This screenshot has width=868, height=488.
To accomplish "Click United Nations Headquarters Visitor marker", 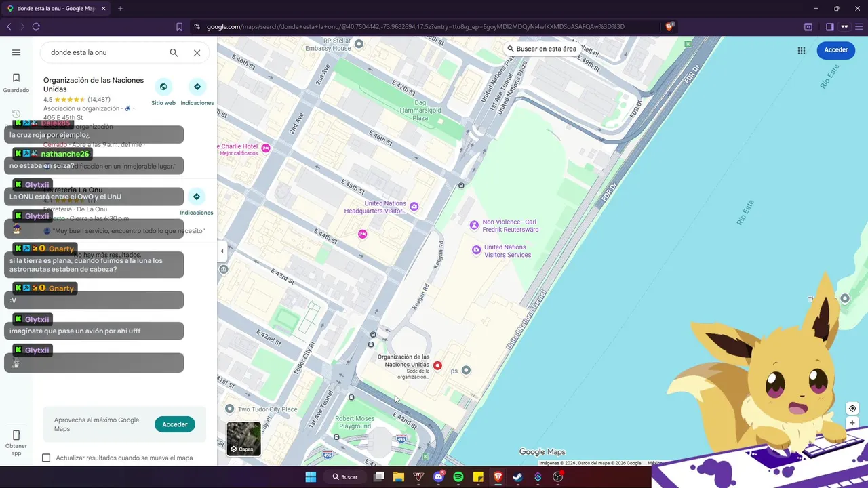I will (414, 206).
